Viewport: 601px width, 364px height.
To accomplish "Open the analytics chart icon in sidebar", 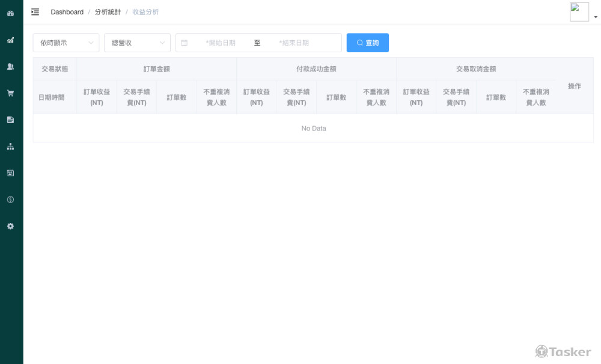I will (x=10, y=40).
